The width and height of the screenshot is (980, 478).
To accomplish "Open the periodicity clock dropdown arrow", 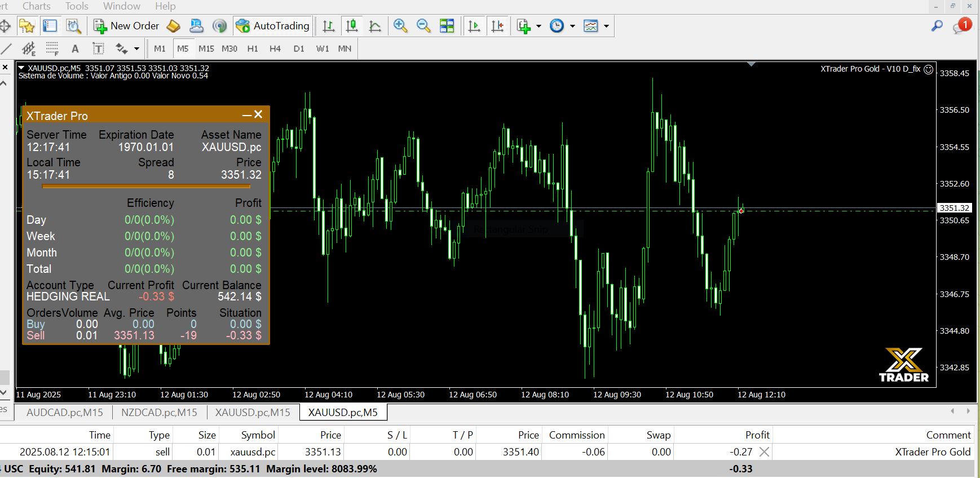I will click(x=572, y=26).
